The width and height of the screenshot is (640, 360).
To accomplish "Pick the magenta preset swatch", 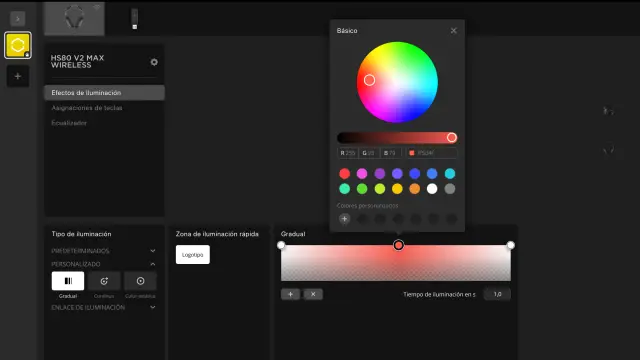I will pyautogui.click(x=362, y=173).
